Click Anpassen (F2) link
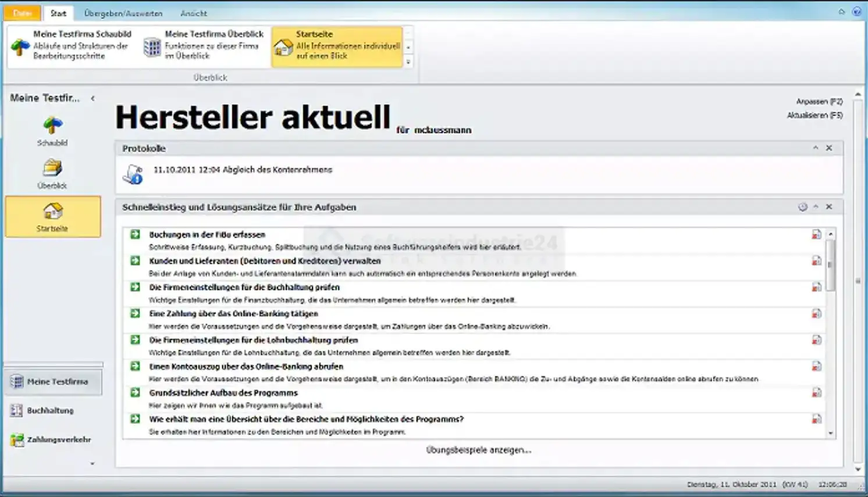868x497 pixels. pos(819,102)
